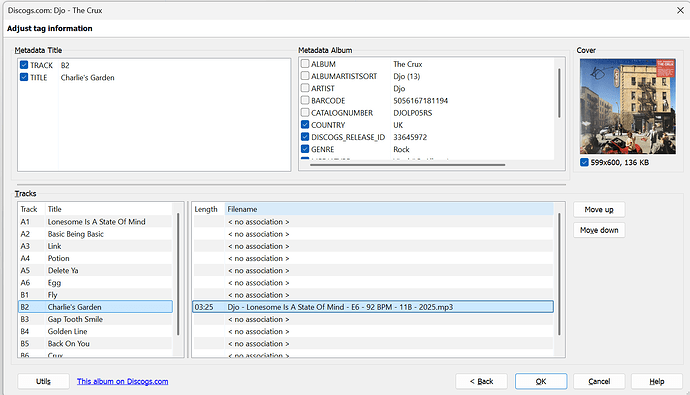Viewport: 690px width, 395px height.
Task: Enable the CATALOGNUMBER checkbox
Action: tap(305, 113)
